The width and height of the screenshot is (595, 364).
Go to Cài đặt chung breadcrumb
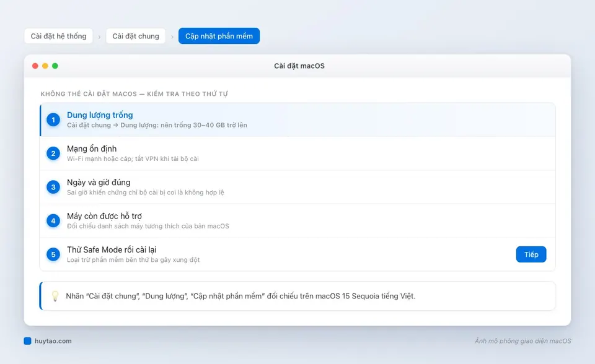pos(136,36)
